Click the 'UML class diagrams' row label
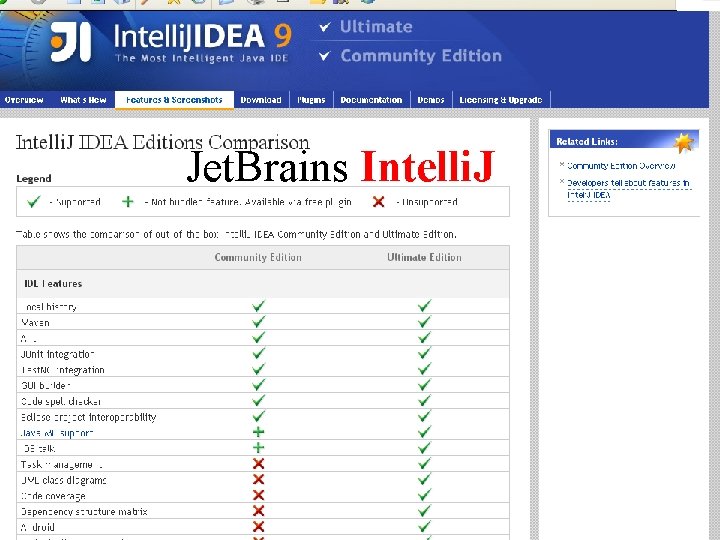Image resolution: width=720 pixels, height=540 pixels. [x=63, y=480]
